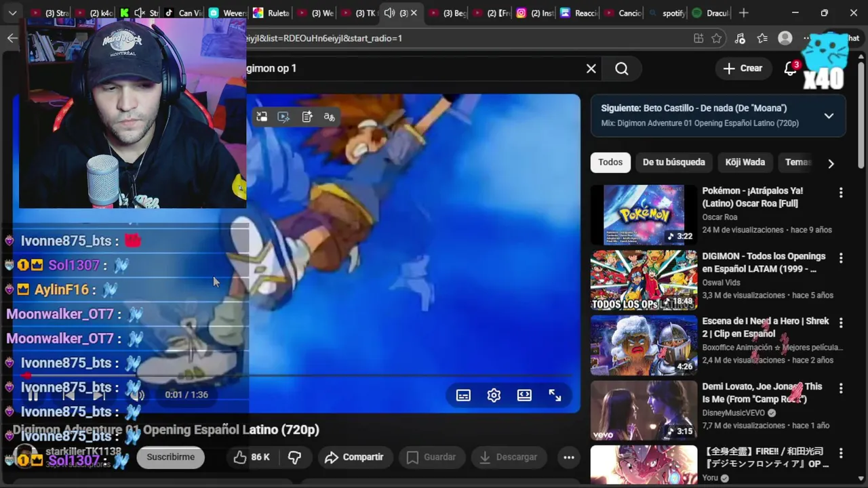Like the video with 86 K likes
Screen dimensions: 868x488
251,457
